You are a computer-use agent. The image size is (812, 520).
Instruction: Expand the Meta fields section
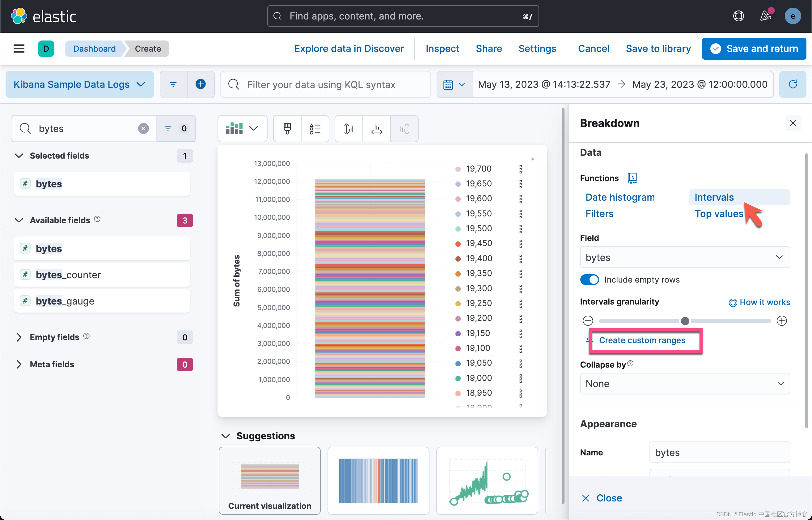coord(19,364)
